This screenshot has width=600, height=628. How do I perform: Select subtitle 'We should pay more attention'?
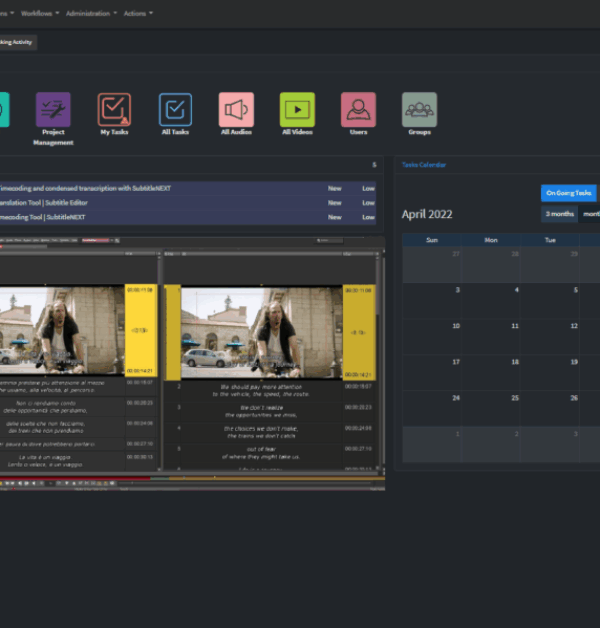(x=261, y=390)
